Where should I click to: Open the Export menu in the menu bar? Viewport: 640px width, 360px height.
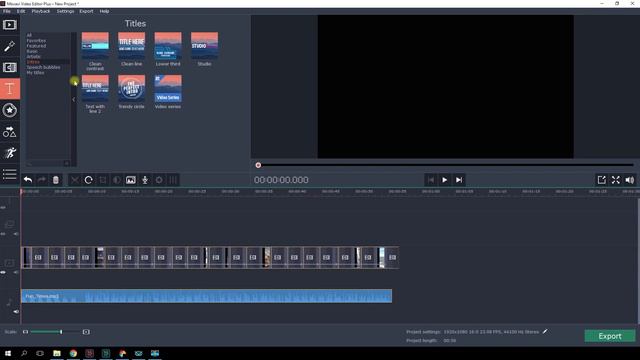pyautogui.click(x=86, y=11)
